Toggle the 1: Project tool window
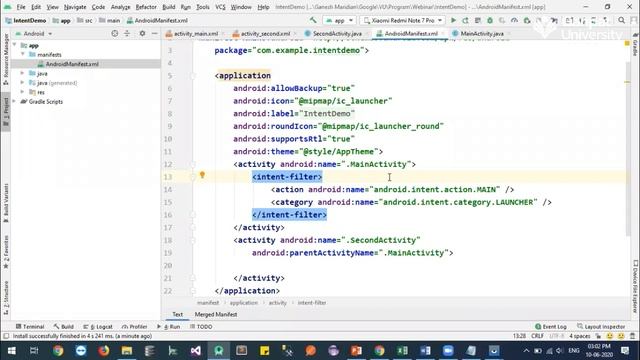Viewport: 640px width, 360px height. (6, 112)
